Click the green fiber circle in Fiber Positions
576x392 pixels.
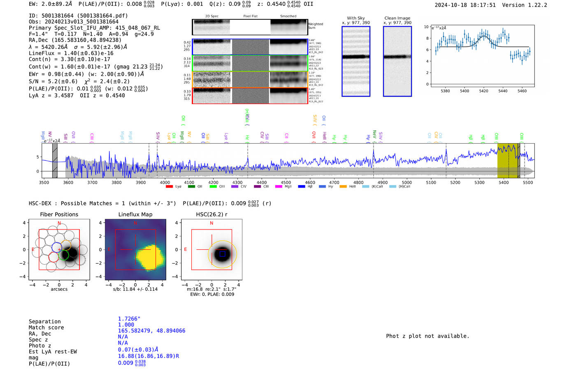[64, 255]
